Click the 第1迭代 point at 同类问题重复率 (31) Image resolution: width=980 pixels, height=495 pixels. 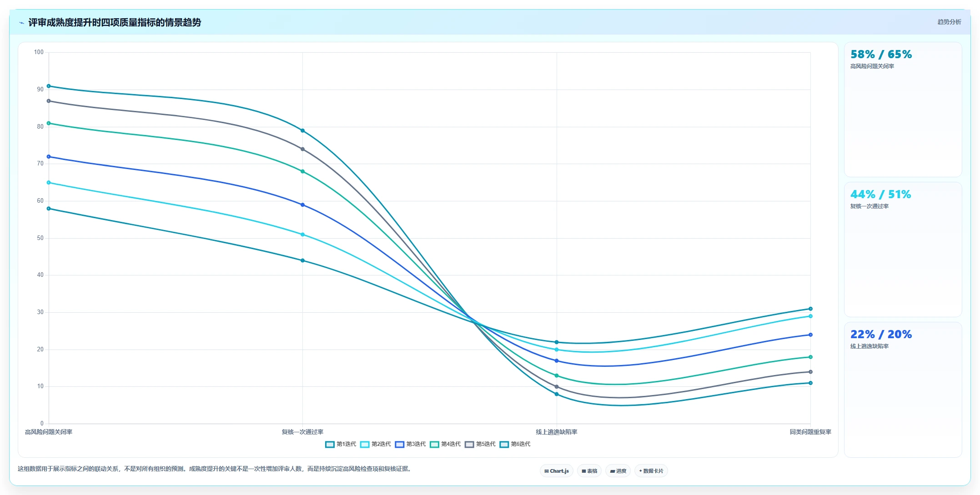pyautogui.click(x=810, y=309)
